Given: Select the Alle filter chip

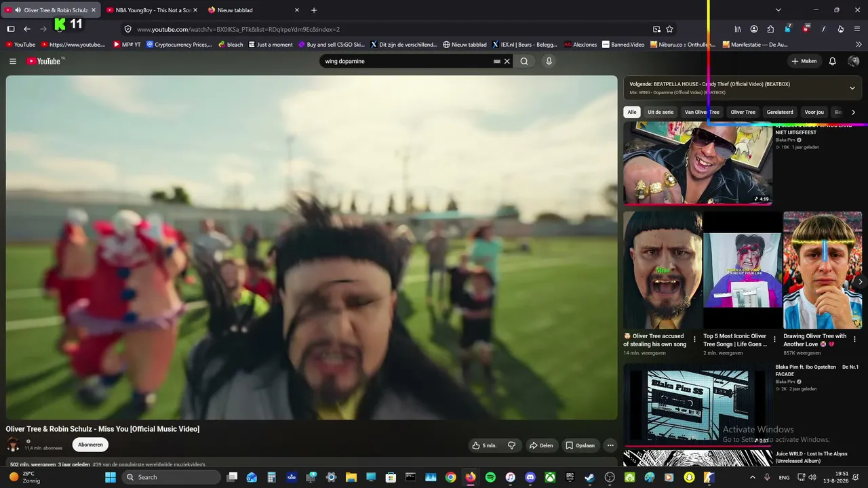Looking at the screenshot, I should pyautogui.click(x=632, y=112).
